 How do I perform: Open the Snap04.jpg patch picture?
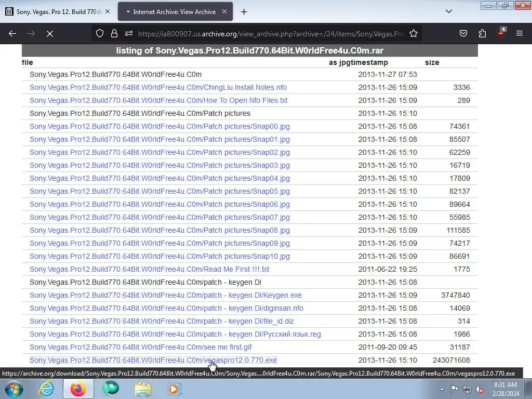click(x=159, y=179)
